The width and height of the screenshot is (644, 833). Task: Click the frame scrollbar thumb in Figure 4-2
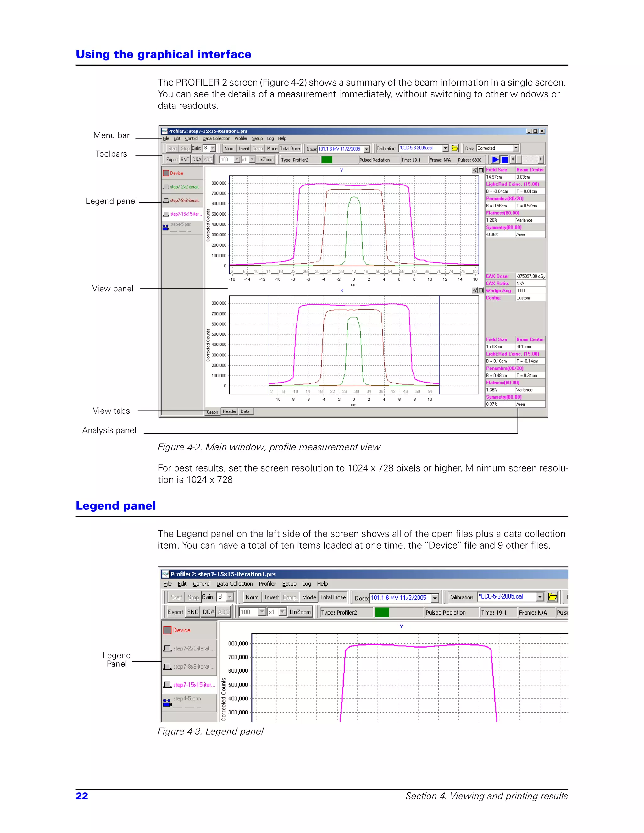point(519,159)
